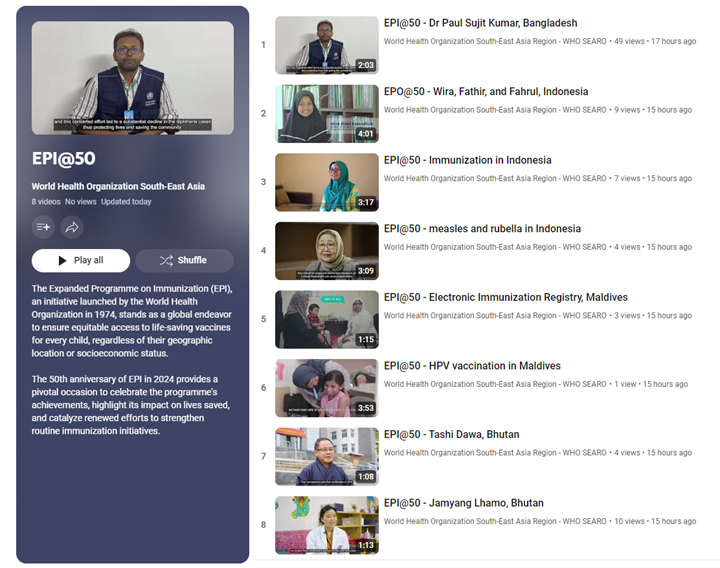Open the HPV vaccination video thumbnail
This screenshot has width=720, height=568.
tap(326, 387)
